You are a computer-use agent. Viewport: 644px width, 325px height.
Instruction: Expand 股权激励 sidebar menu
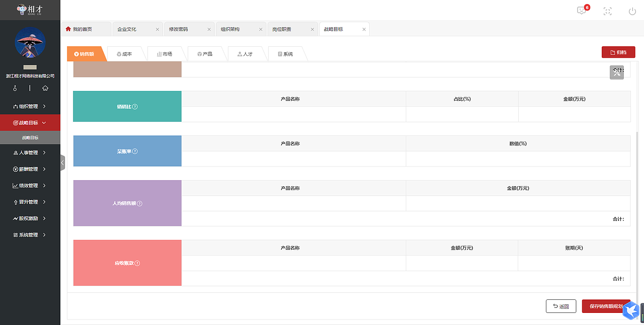pos(30,218)
